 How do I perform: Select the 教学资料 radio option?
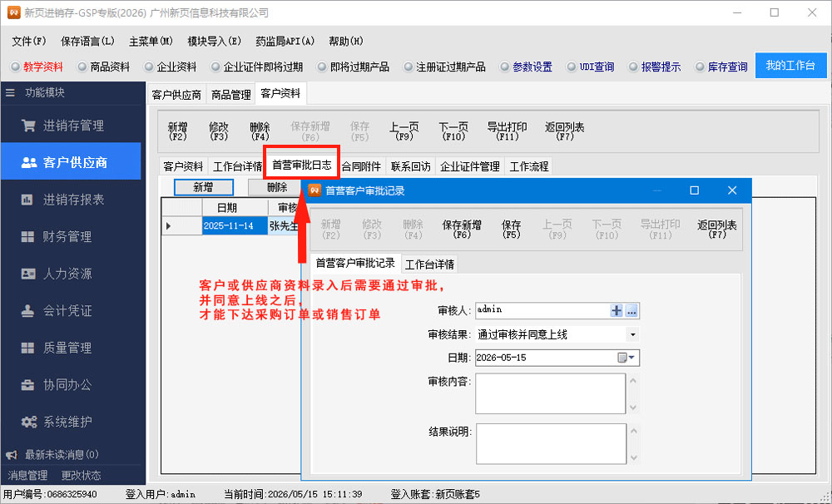click(x=15, y=67)
